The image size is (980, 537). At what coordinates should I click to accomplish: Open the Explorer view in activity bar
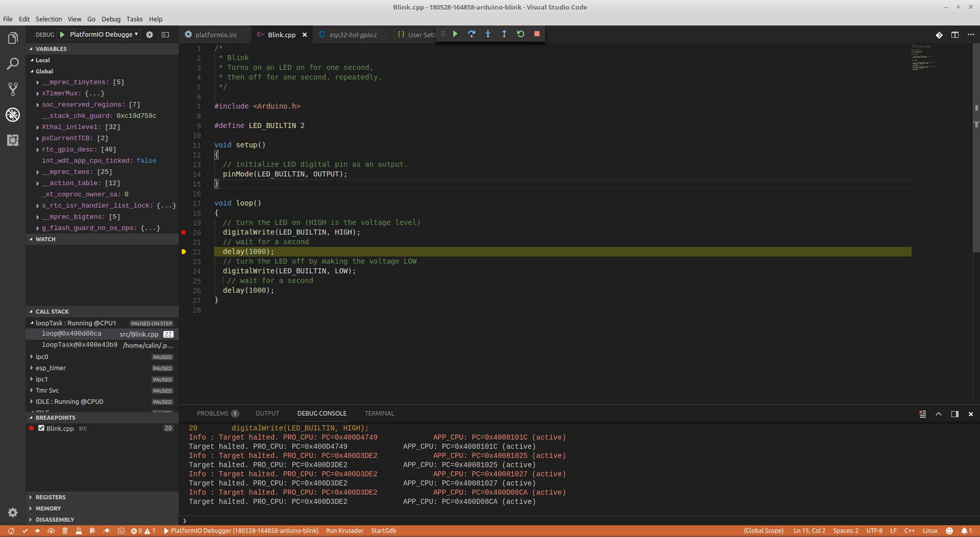click(x=13, y=38)
